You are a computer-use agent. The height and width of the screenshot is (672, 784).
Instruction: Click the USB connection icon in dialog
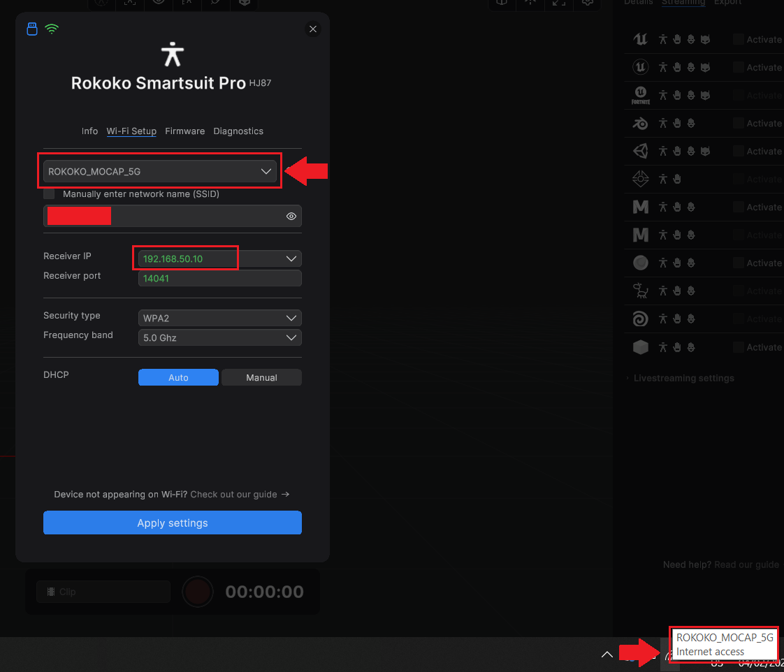click(x=32, y=29)
